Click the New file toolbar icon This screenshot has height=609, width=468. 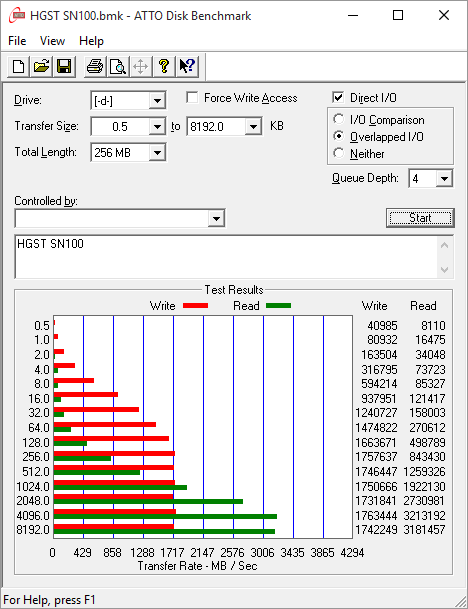(x=18, y=66)
